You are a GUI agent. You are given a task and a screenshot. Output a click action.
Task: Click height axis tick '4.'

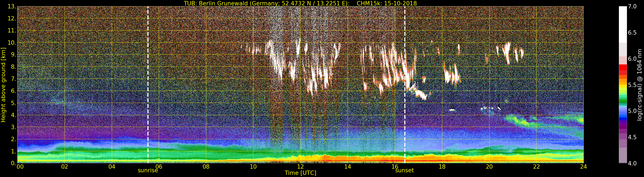(13, 115)
